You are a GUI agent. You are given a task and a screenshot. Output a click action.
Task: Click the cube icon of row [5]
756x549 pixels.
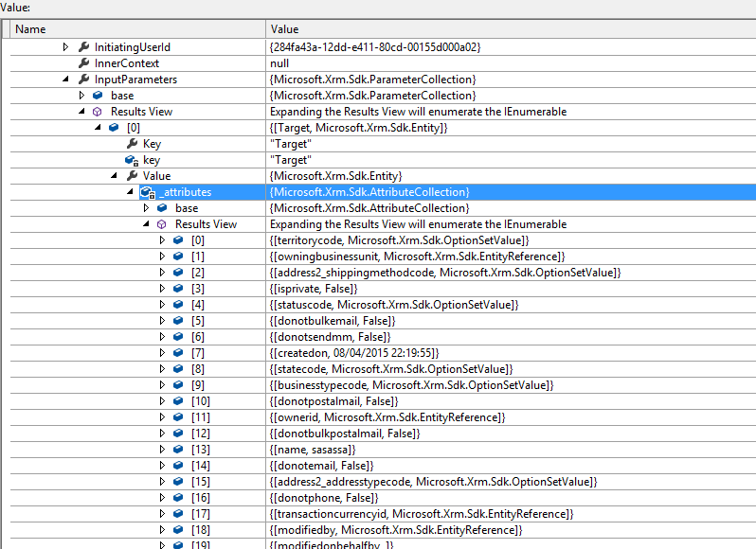178,320
